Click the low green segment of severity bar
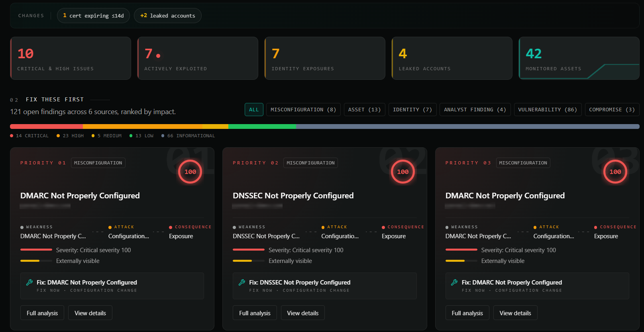Screen dimensions: 644x332 click(262, 126)
